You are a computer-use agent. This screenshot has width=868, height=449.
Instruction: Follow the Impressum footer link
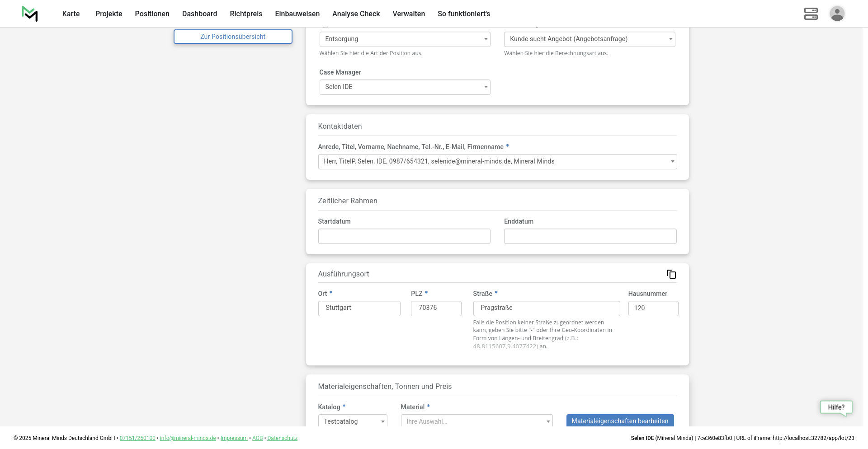coord(234,438)
